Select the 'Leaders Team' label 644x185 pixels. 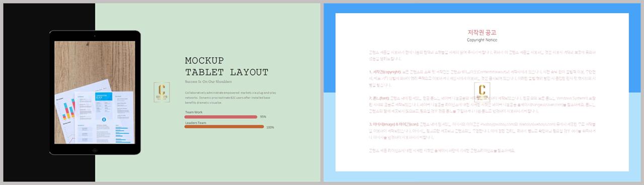196,122
